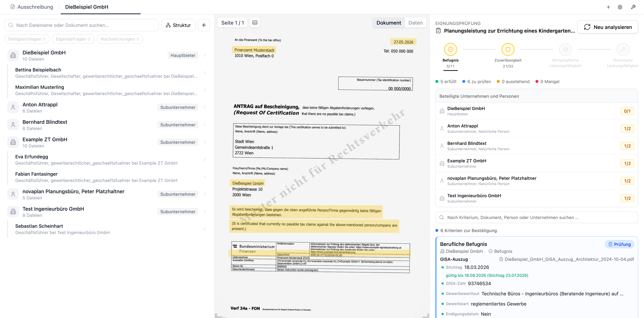Select the Zuverlässigkeit shield step icon
644x318 pixels.
pyautogui.click(x=508, y=49)
